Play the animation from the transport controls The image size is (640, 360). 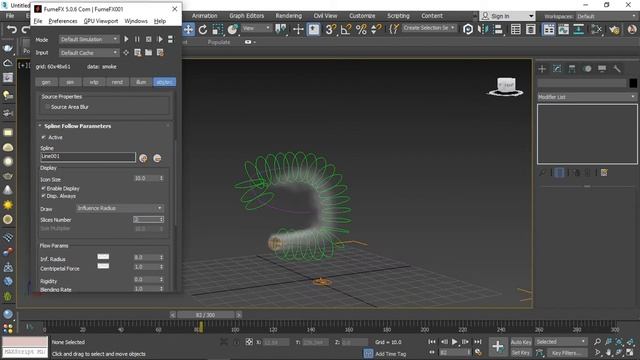(x=454, y=342)
